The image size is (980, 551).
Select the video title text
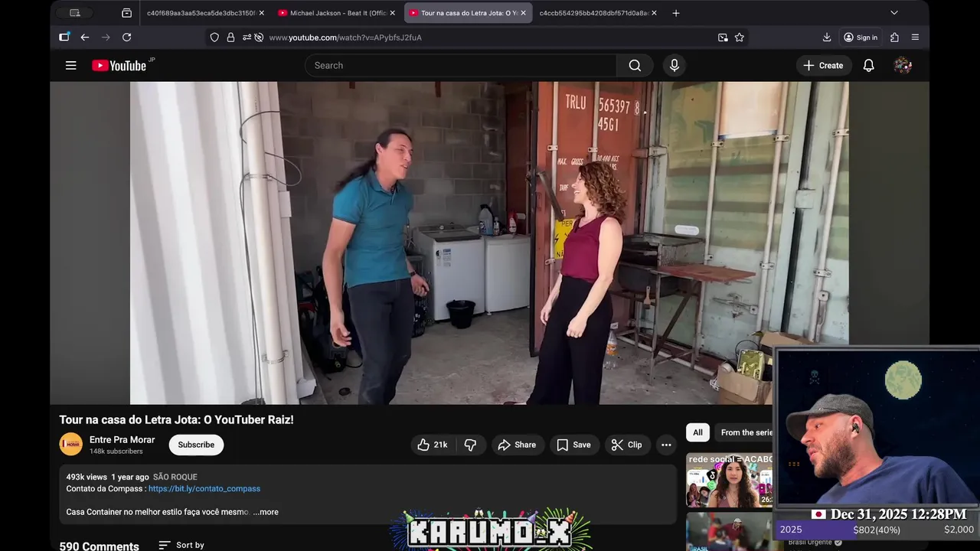tap(176, 419)
